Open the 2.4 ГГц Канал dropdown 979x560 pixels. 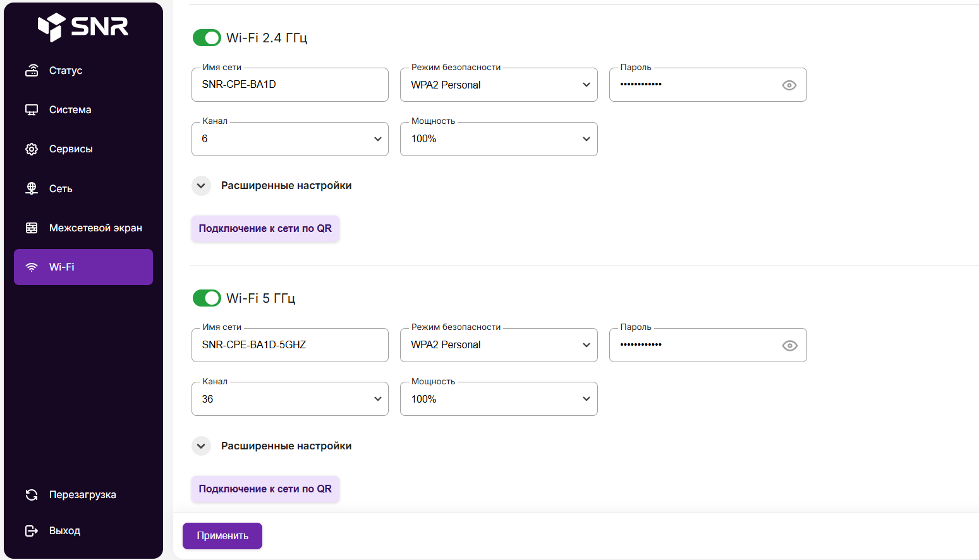point(289,139)
